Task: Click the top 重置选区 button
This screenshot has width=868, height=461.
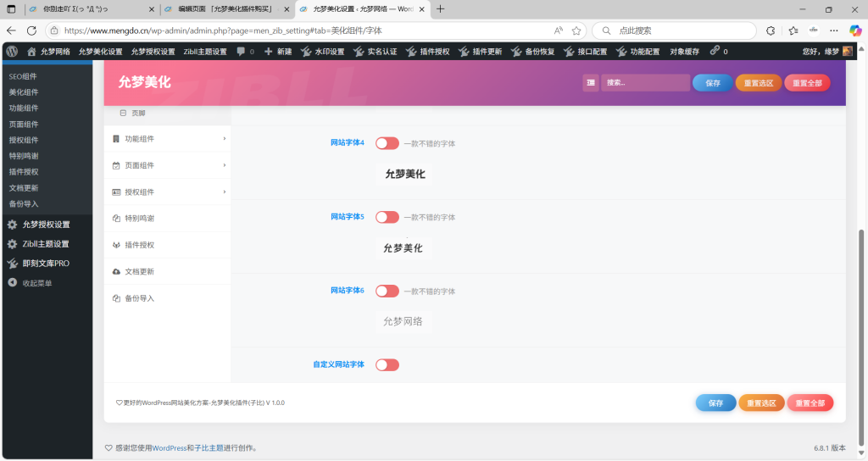Action: tap(758, 83)
